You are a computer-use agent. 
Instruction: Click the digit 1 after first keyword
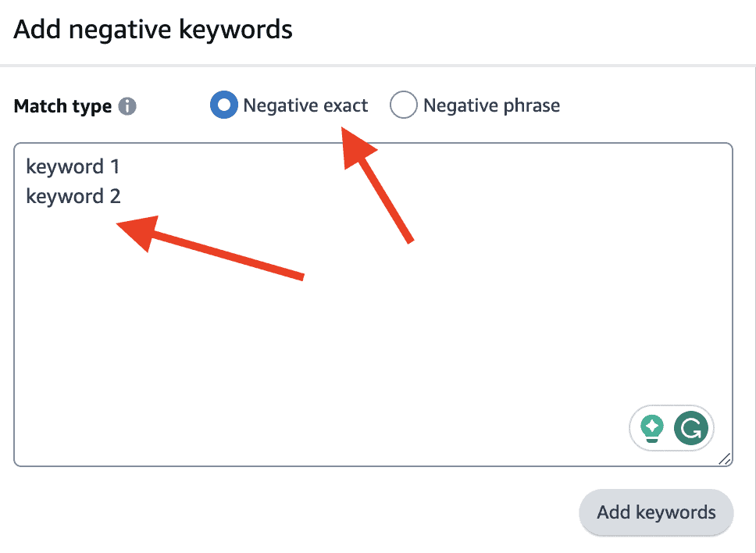click(115, 167)
